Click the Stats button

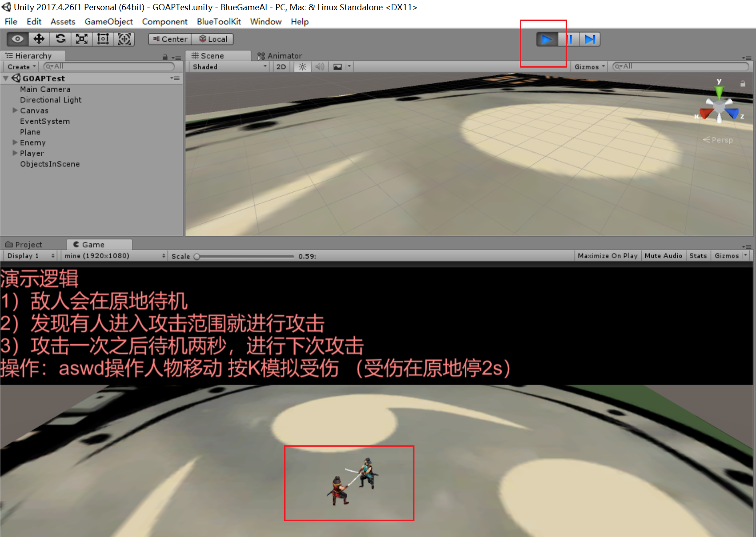[x=698, y=256]
